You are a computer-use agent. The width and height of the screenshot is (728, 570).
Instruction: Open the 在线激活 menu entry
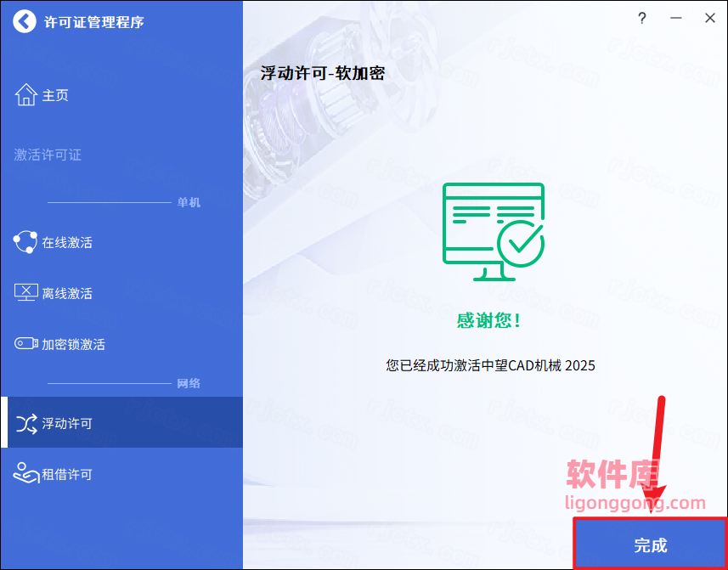(x=67, y=242)
